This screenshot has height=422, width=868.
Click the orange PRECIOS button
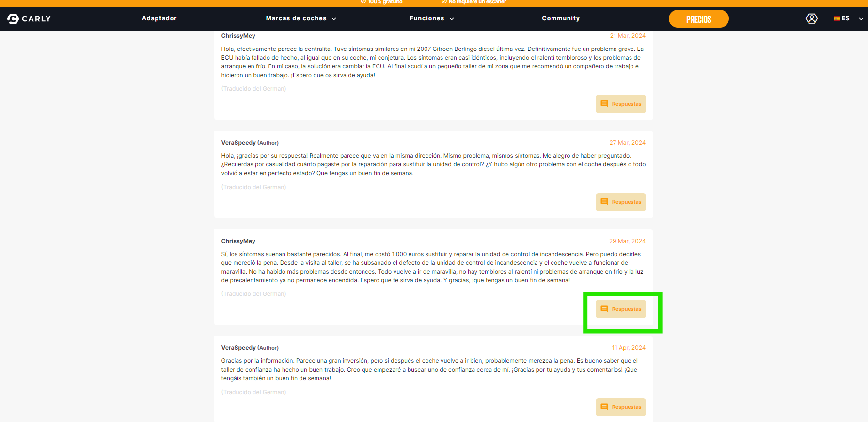[698, 19]
